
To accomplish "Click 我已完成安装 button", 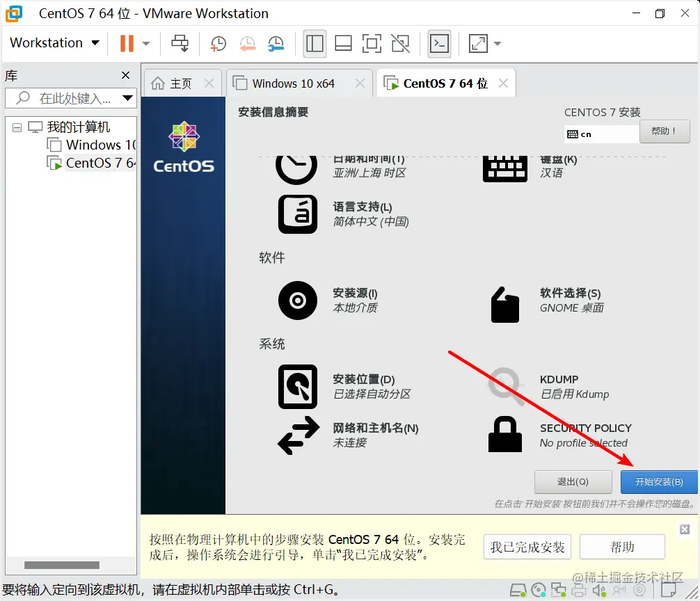I will pyautogui.click(x=527, y=547).
